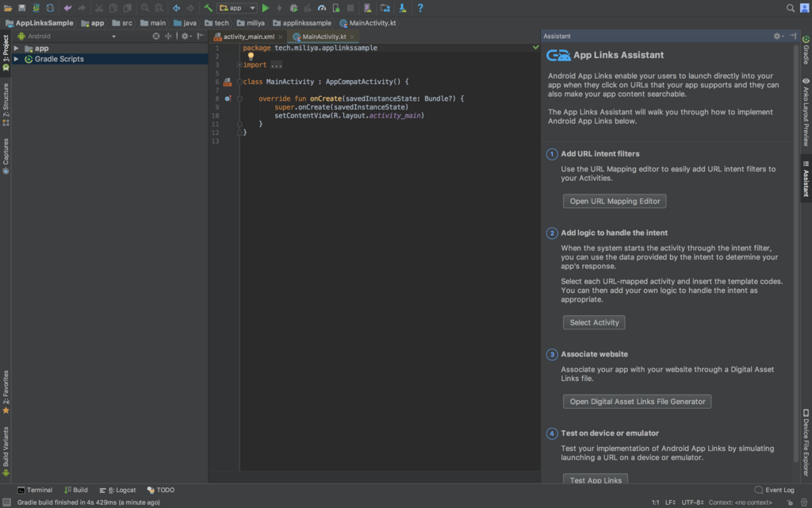Hide the Assistant panel with its hide icon
Viewport: 812px width, 508px height.
[x=793, y=36]
